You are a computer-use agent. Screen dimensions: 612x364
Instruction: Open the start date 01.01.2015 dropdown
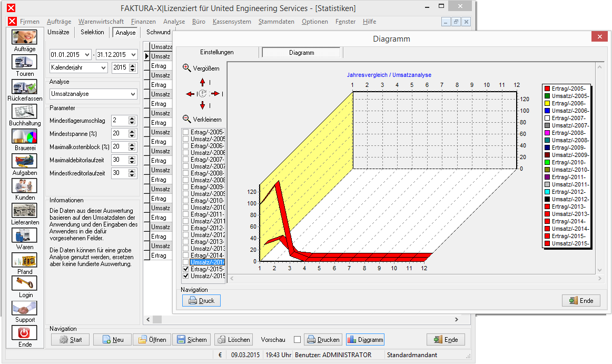(x=87, y=55)
